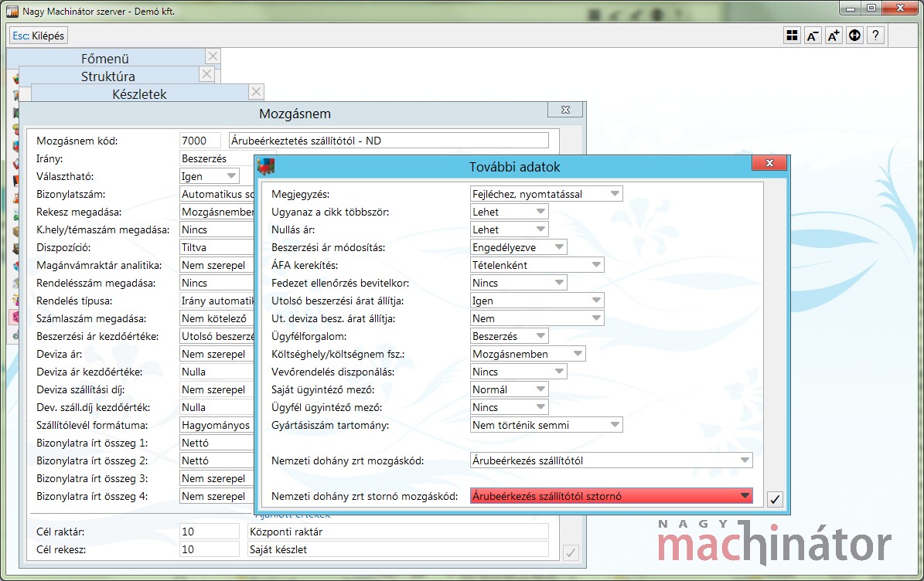The width and height of the screenshot is (924, 581).
Task: Click the Saját készlet field
Action: [397, 549]
